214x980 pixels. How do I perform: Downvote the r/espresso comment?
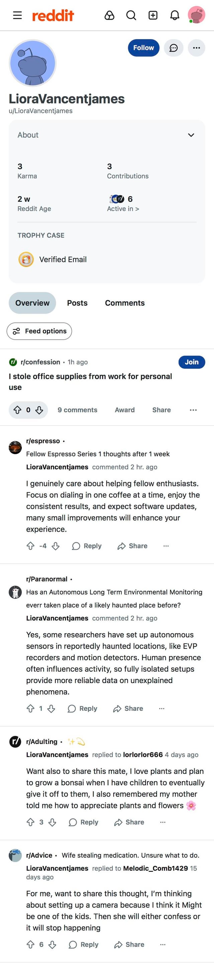pos(56,546)
